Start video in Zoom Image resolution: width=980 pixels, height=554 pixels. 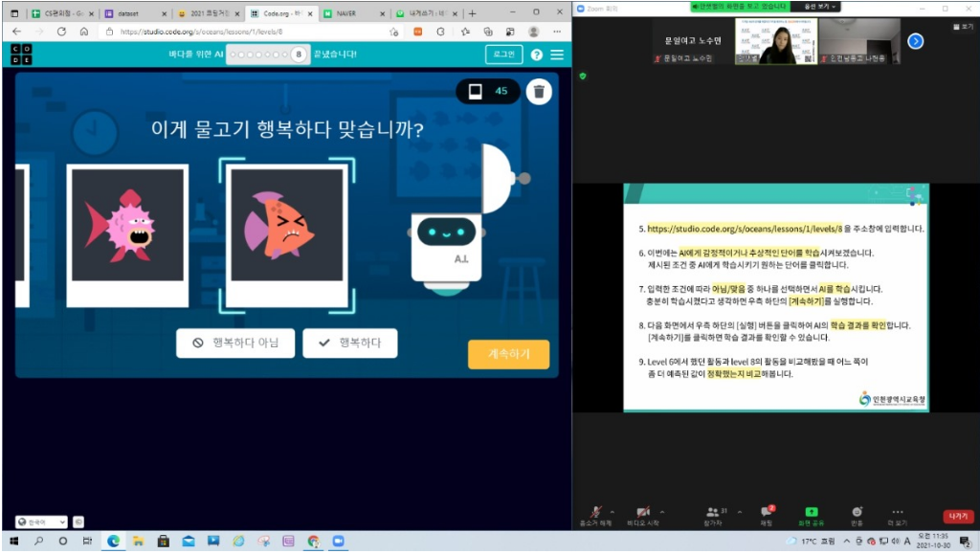[642, 516]
